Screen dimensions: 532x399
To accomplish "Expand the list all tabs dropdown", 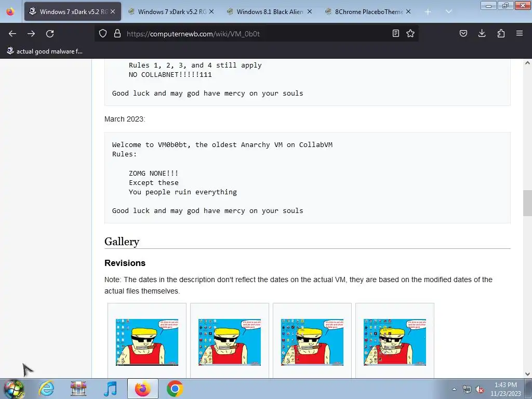I will (448, 11).
